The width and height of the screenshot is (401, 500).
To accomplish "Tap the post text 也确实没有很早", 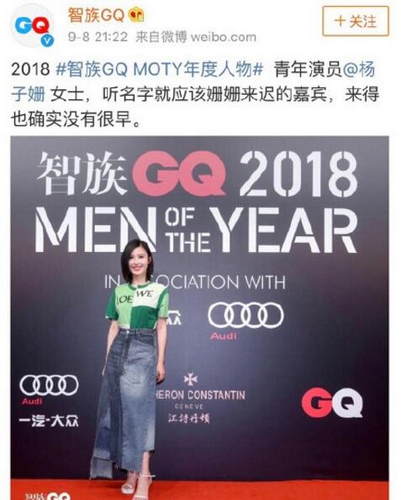I will point(70,119).
